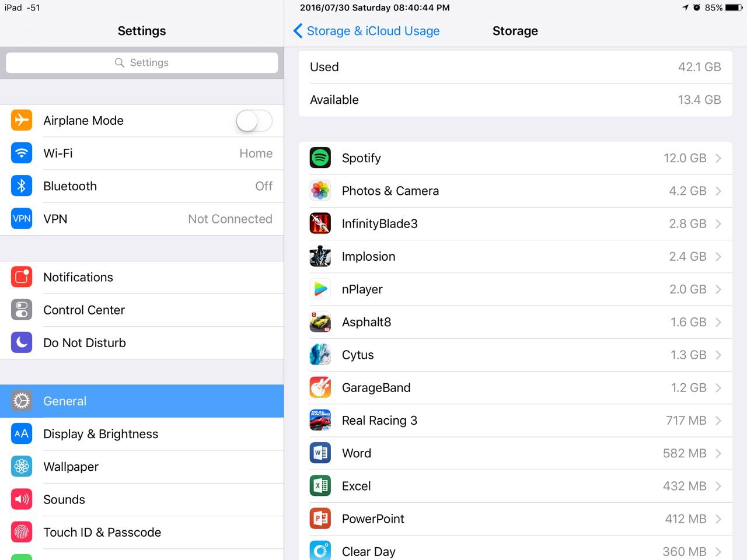Open Word storage entry
747x560 pixels.
(x=515, y=453)
